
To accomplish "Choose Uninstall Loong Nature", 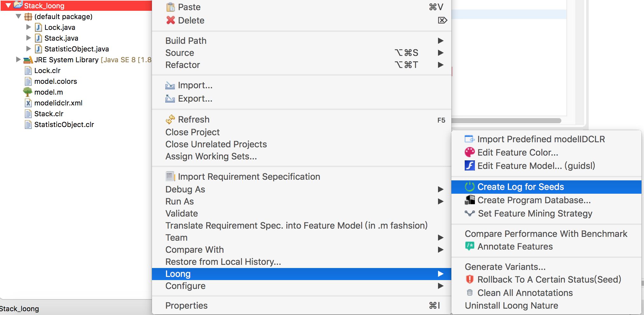I will pos(511,305).
